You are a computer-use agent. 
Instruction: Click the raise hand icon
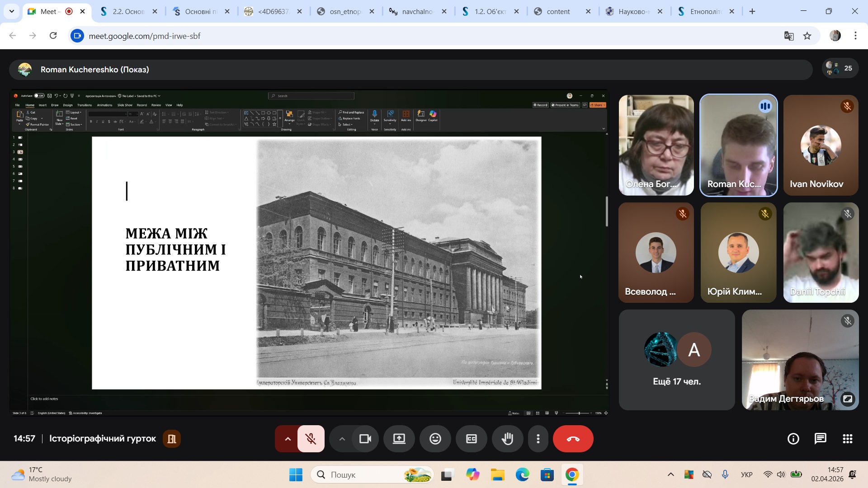click(507, 439)
